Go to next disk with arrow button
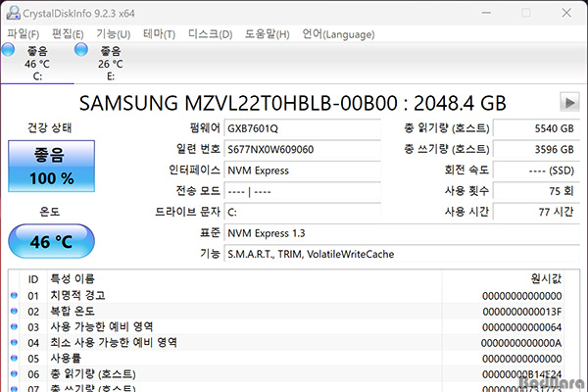 tap(569, 102)
